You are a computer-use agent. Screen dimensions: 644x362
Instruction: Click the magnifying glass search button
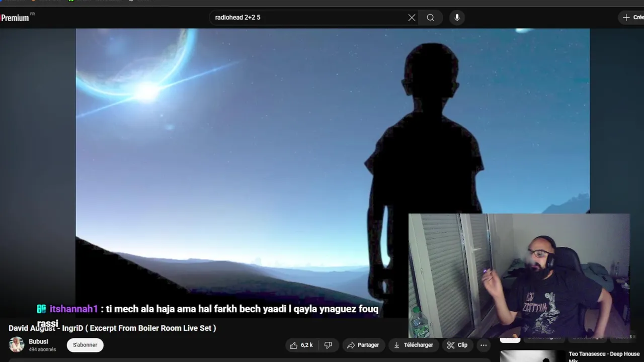point(431,18)
